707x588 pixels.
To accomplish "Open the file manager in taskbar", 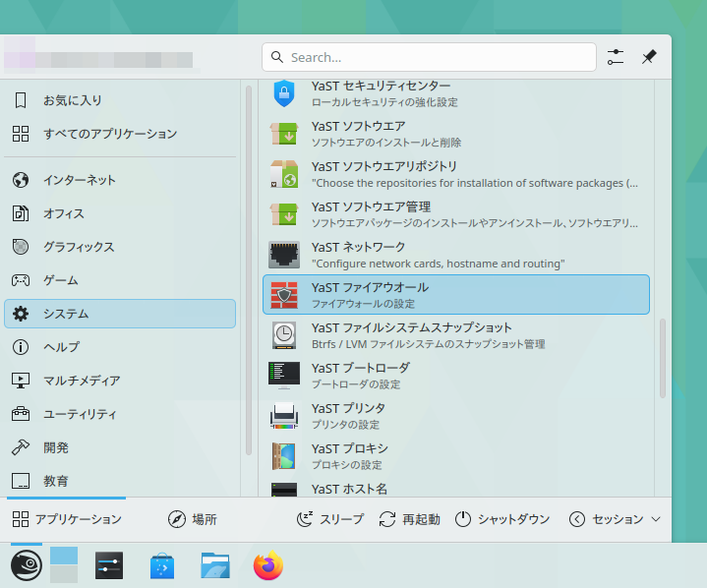I will click(215, 565).
